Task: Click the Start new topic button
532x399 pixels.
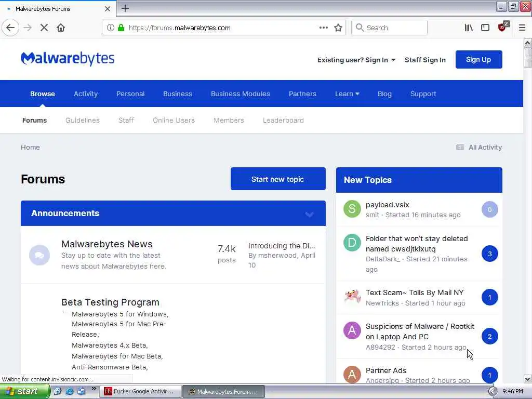Action: pyautogui.click(x=278, y=179)
